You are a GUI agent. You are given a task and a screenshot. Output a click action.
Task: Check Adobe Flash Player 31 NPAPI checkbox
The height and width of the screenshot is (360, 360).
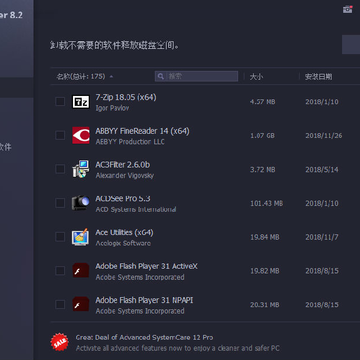(x=60, y=304)
